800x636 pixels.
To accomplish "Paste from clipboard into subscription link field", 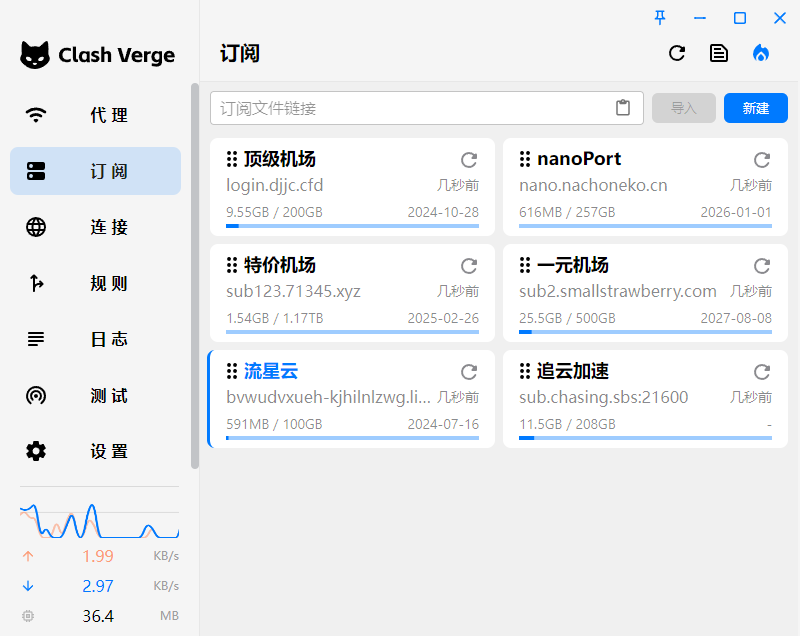I will (622, 108).
